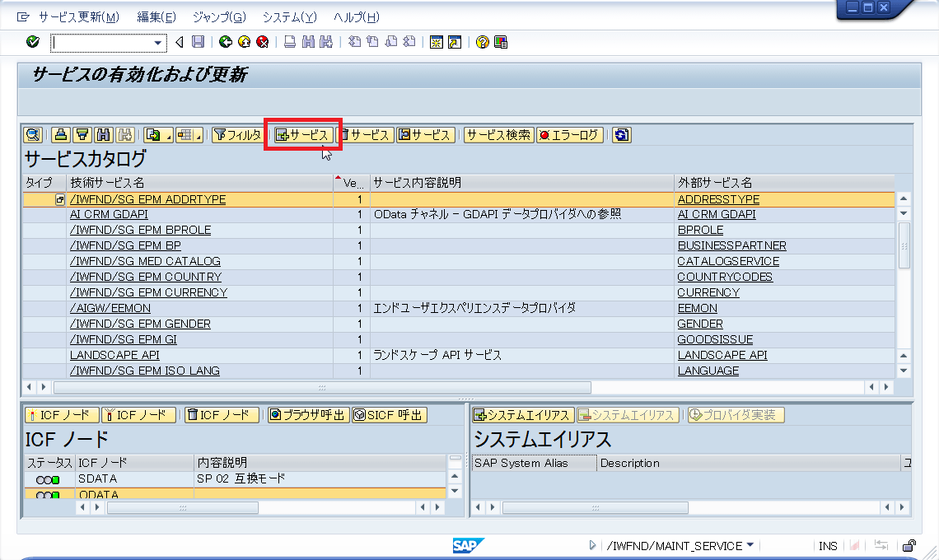Viewport: 939px width, 560px height.
Task: Click the add システムエイリアス button
Action: (x=523, y=415)
